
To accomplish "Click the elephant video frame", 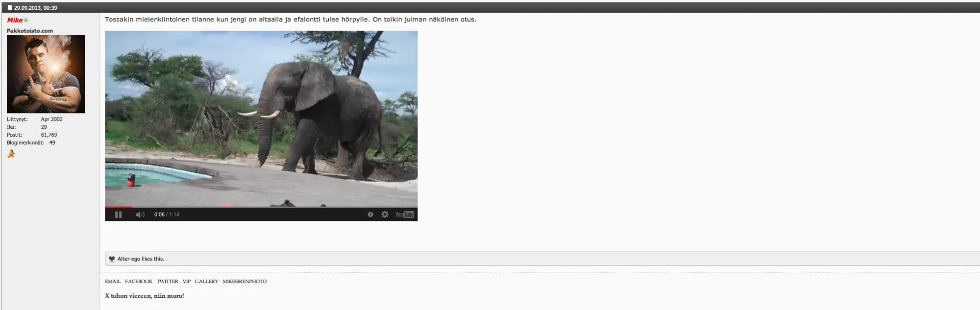I will 261,118.
